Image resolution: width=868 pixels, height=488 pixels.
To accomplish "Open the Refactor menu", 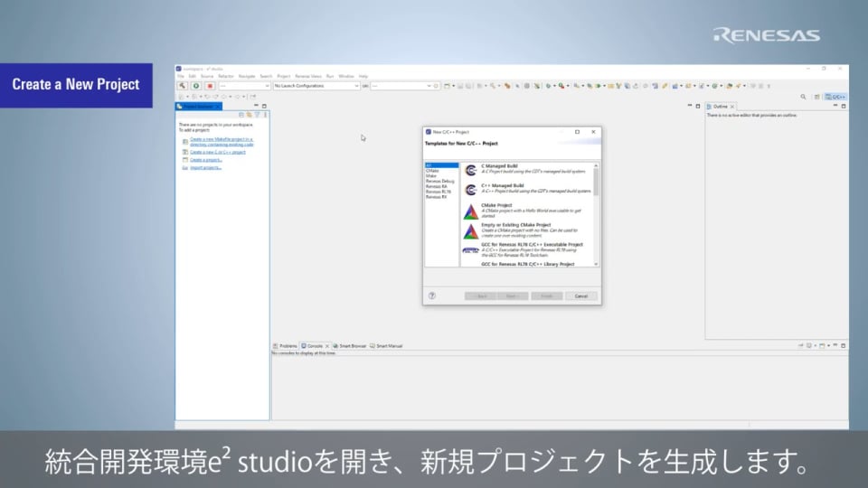I will pyautogui.click(x=226, y=76).
